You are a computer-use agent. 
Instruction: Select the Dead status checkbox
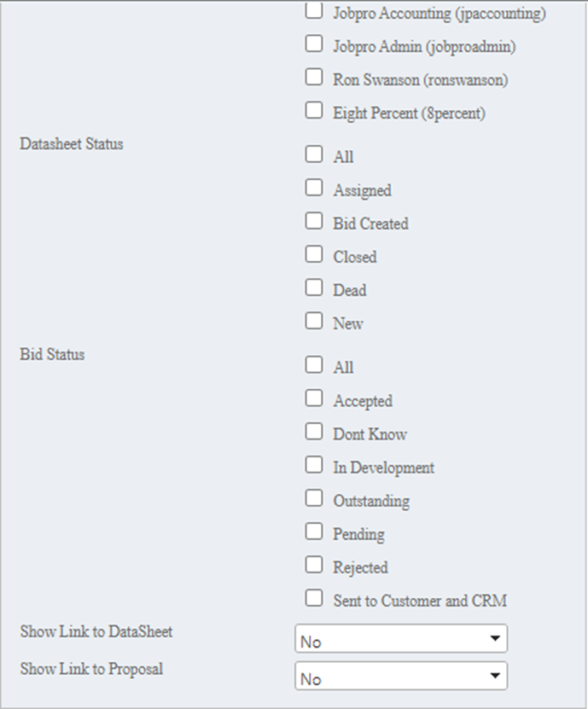[x=314, y=288]
